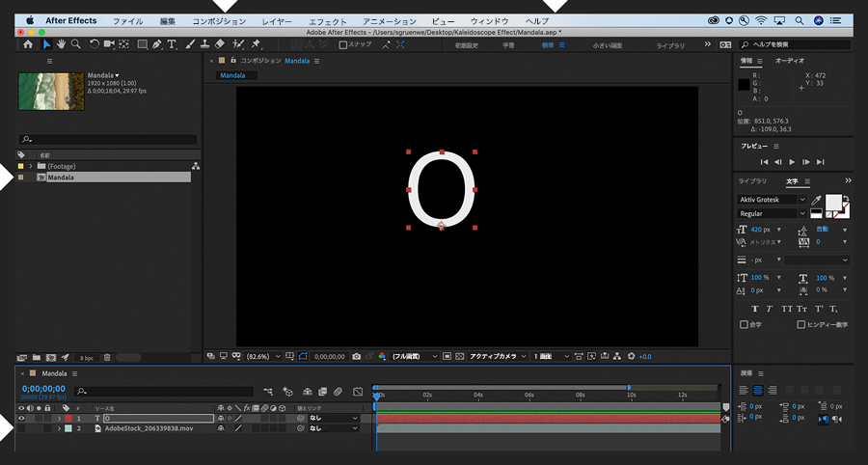Switch to the オーディオ tab
The width and height of the screenshot is (868, 465).
[790, 61]
